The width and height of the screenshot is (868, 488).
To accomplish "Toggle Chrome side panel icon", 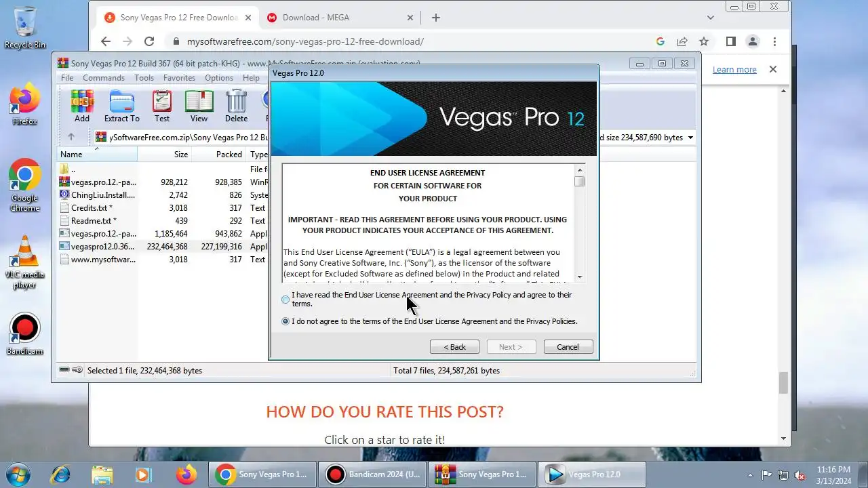I will (730, 41).
